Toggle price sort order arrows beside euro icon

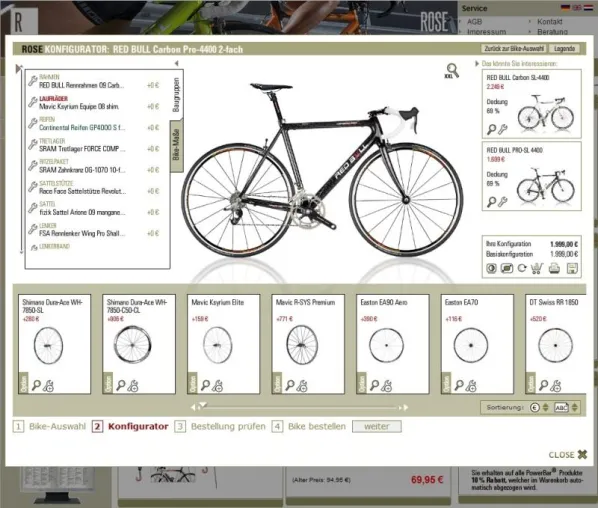pyautogui.click(x=545, y=408)
